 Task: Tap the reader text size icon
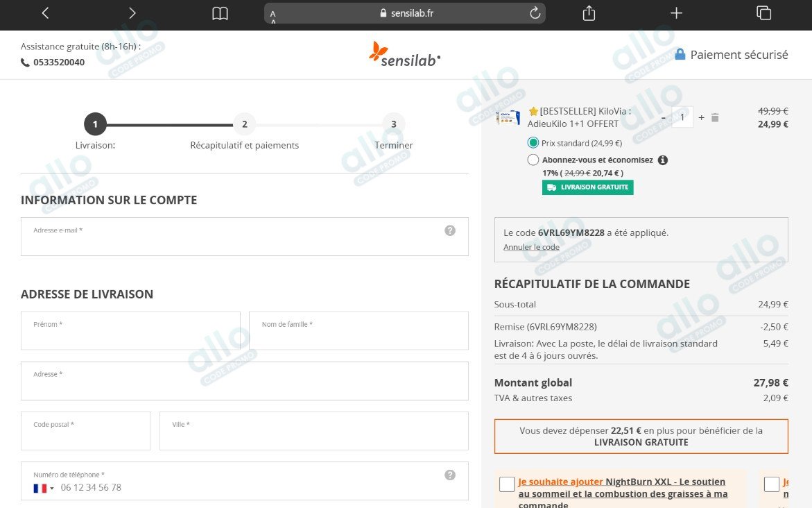(x=273, y=15)
